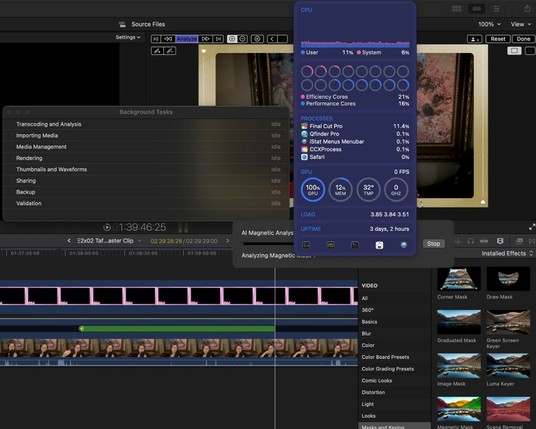Click the analyze backward double-arrow button
This screenshot has height=429, width=536.
(x=168, y=39)
